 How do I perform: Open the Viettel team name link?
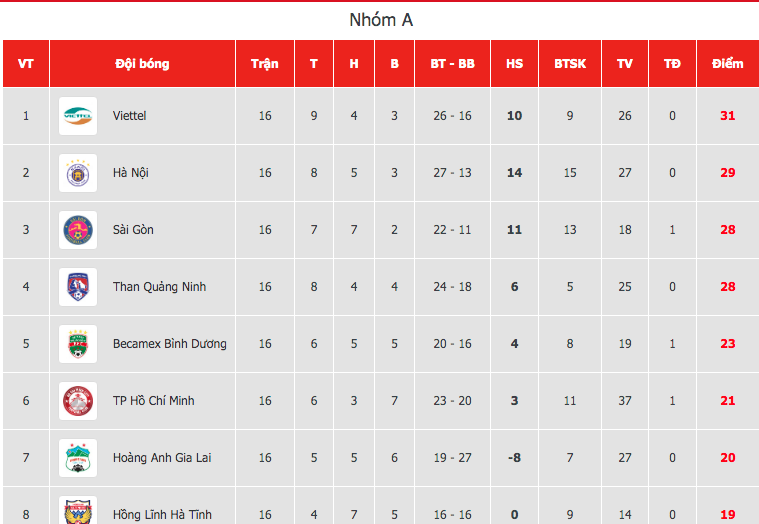(x=129, y=116)
